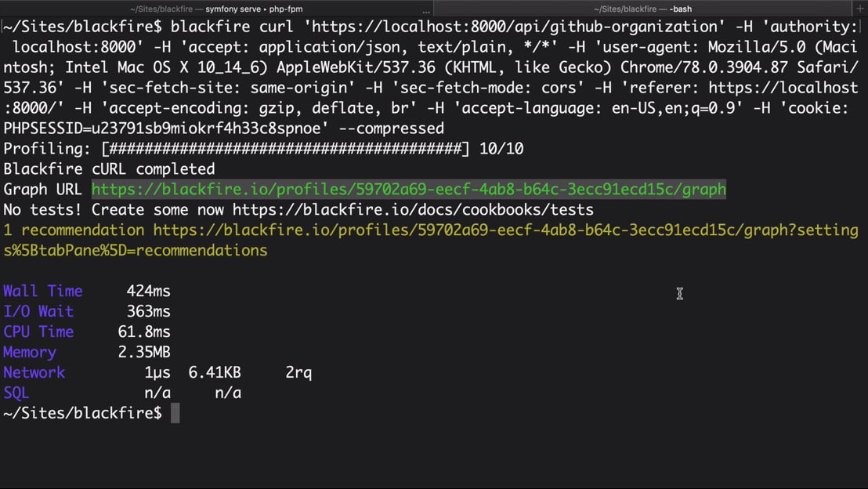Screen dimensions: 868x489
Task: Click the SQL metric label
Action: tap(16, 393)
